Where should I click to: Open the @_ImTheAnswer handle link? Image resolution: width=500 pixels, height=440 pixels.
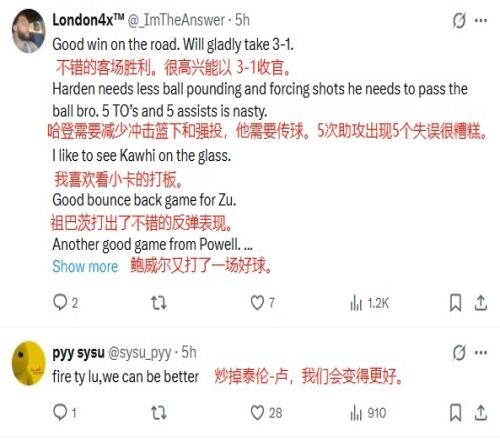point(176,20)
